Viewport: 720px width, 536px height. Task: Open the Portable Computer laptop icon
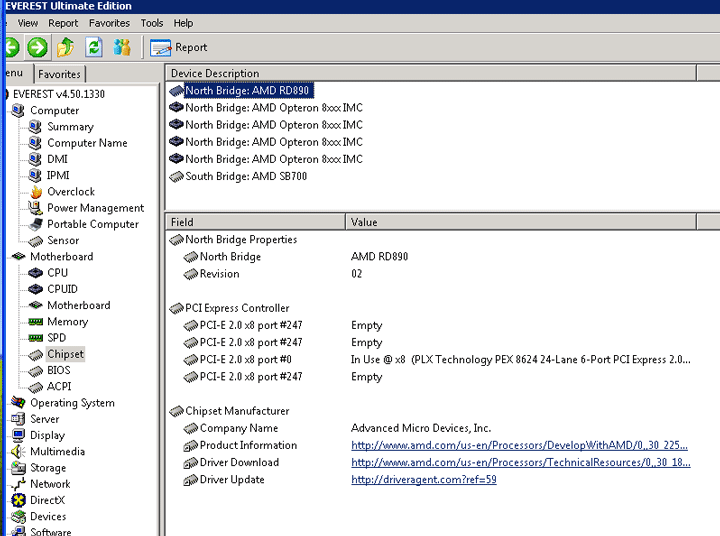point(35,224)
